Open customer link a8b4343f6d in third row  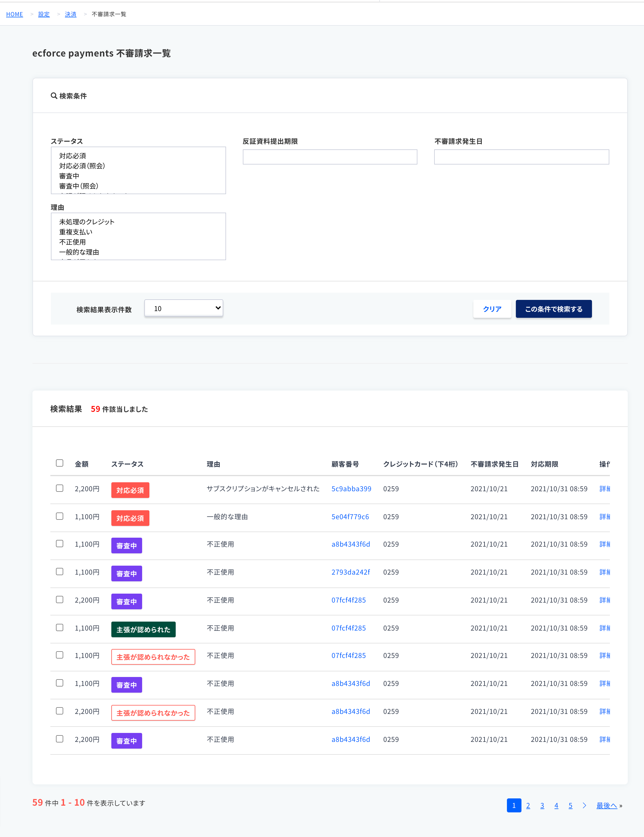(351, 544)
